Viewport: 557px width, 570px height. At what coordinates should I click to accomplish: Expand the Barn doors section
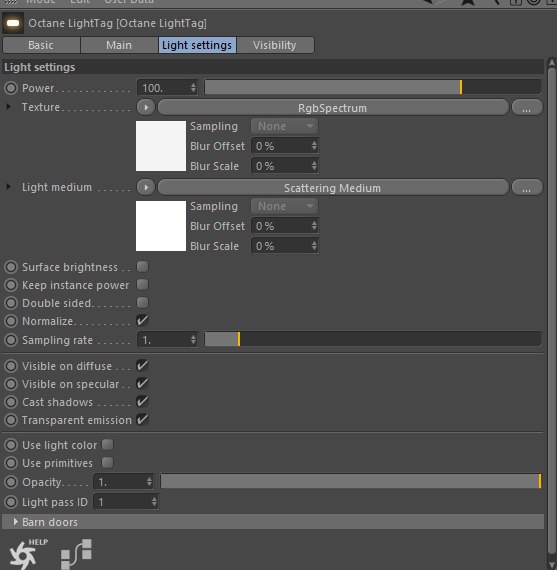pos(15,522)
